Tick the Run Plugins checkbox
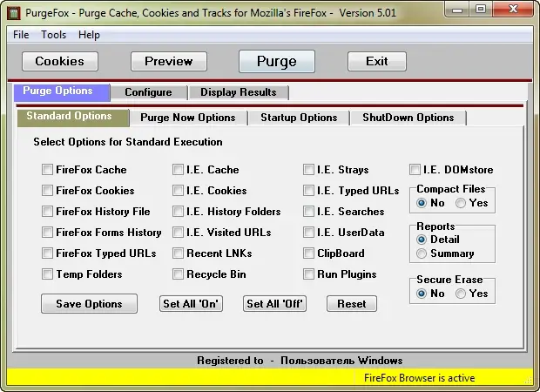This screenshot has width=540, height=392. pyautogui.click(x=308, y=274)
